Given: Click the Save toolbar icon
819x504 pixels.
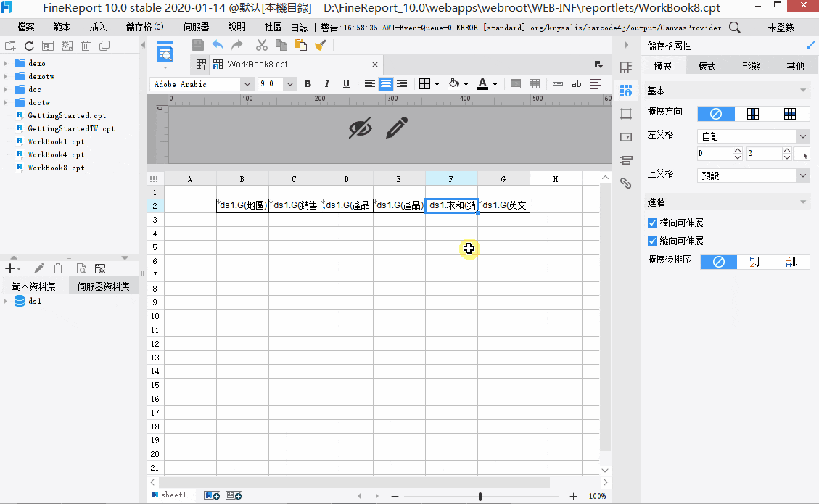Looking at the screenshot, I should point(198,46).
